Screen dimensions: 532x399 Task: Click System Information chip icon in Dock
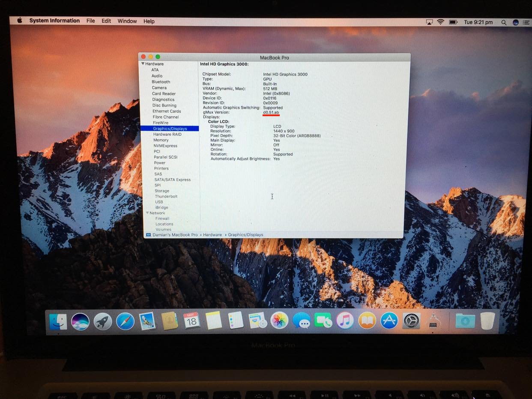tap(434, 321)
